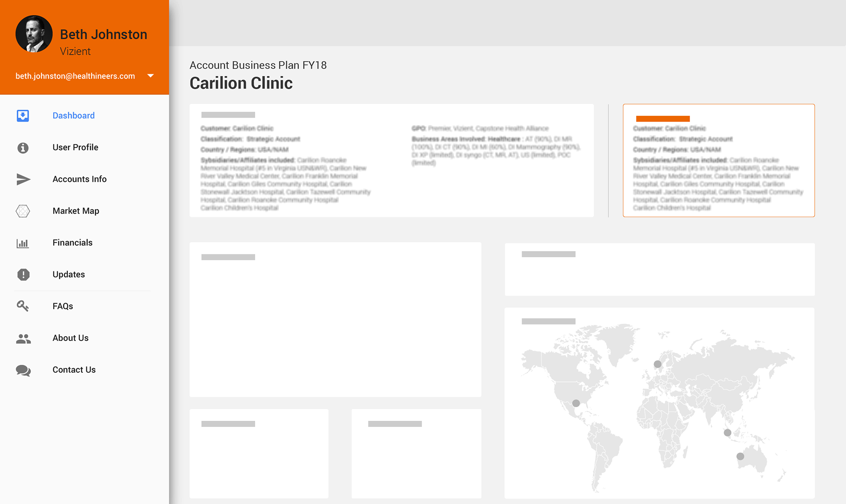This screenshot has height=504, width=846.
Task: Click the Updates exclamation badge icon
Action: 23,274
